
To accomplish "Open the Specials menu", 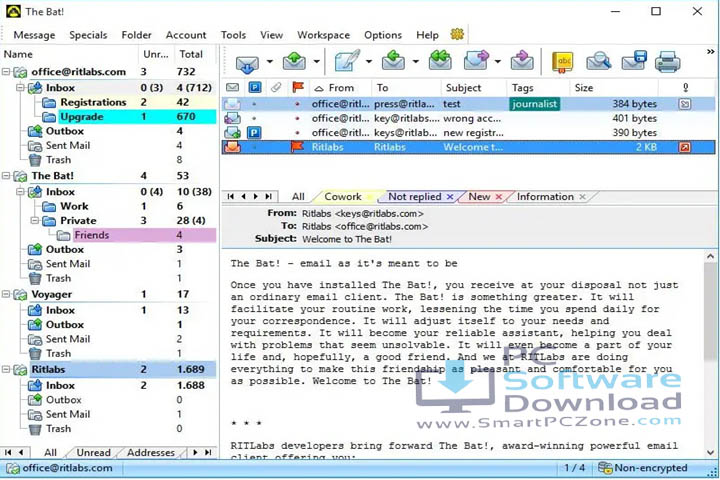I will click(88, 35).
